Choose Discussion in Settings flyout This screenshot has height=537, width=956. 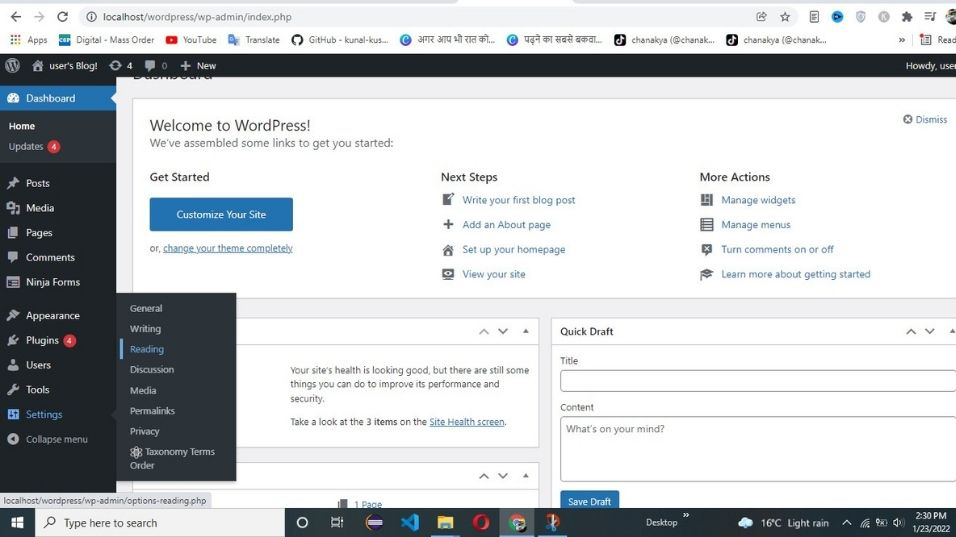pos(152,369)
